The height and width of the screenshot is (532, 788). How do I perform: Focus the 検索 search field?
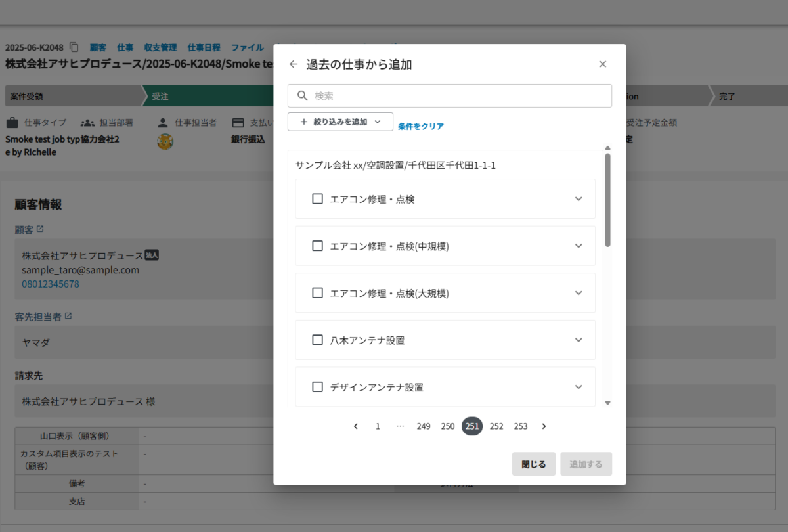pos(450,96)
